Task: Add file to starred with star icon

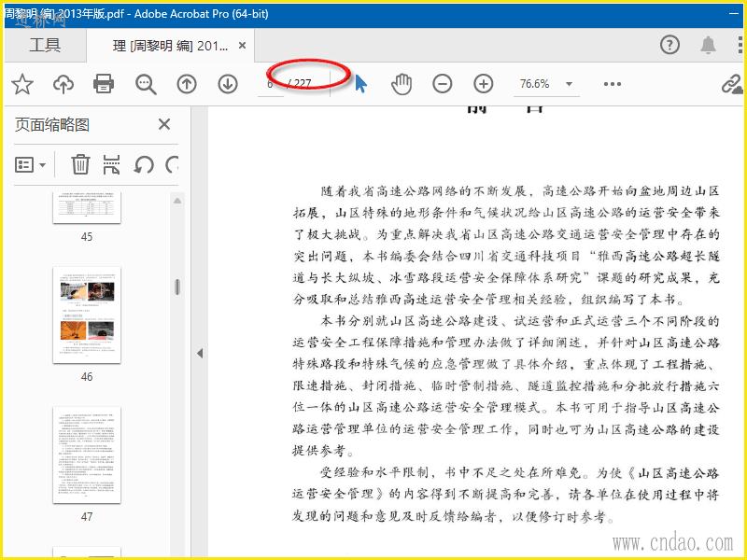Action: pos(22,84)
